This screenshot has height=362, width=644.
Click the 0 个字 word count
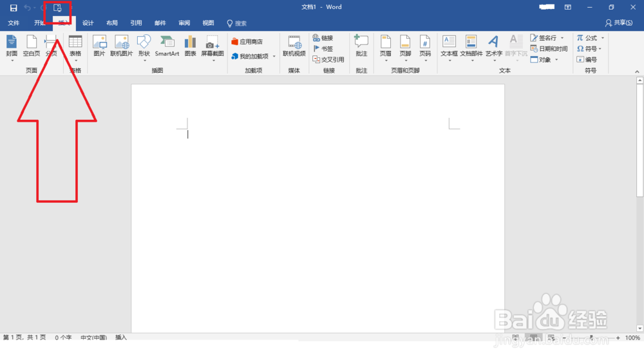[x=63, y=338]
